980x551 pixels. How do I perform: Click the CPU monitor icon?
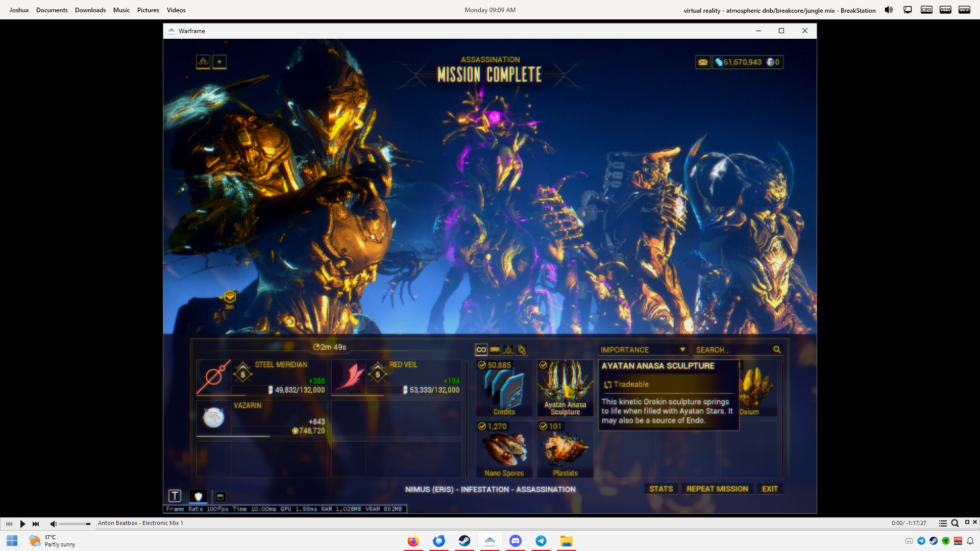pos(926,10)
